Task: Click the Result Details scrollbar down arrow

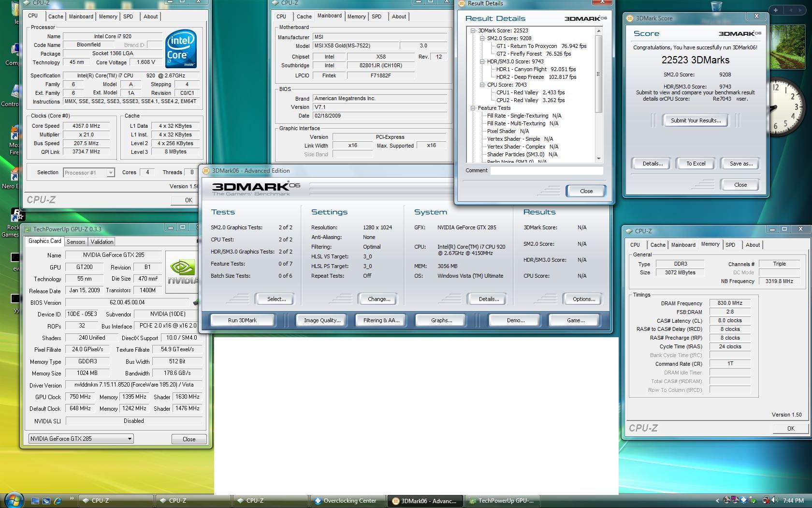Action: click(599, 158)
